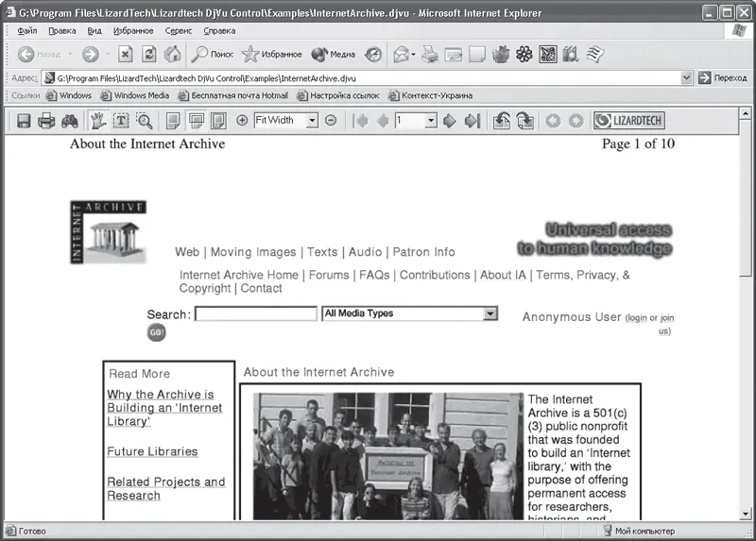Open 'Why the Archive is Building' link

pos(164,408)
